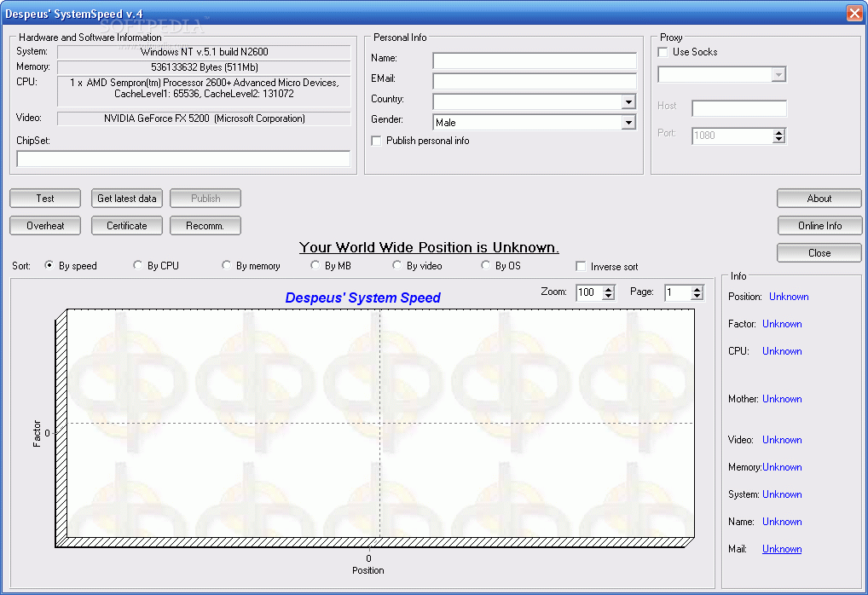
Task: Click the EMail input field
Action: [x=535, y=81]
